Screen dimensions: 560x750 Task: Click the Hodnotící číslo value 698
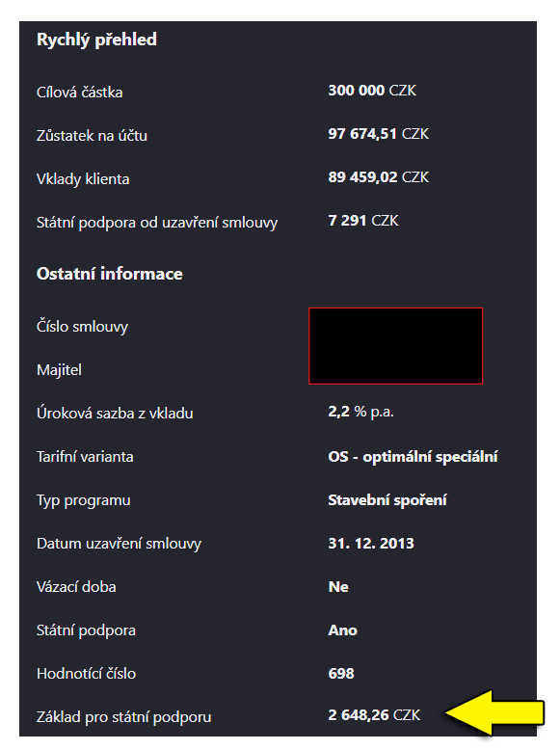pyautogui.click(x=341, y=674)
